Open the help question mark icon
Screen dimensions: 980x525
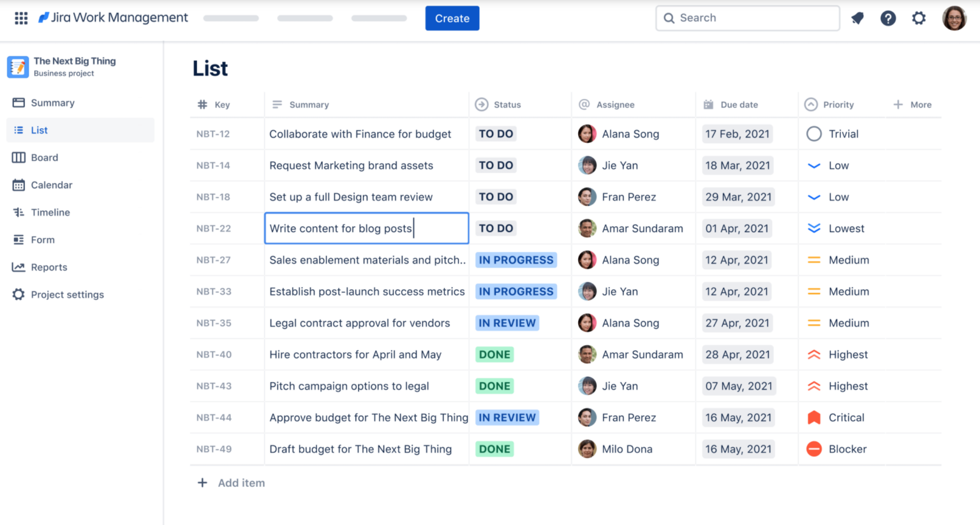[888, 18]
